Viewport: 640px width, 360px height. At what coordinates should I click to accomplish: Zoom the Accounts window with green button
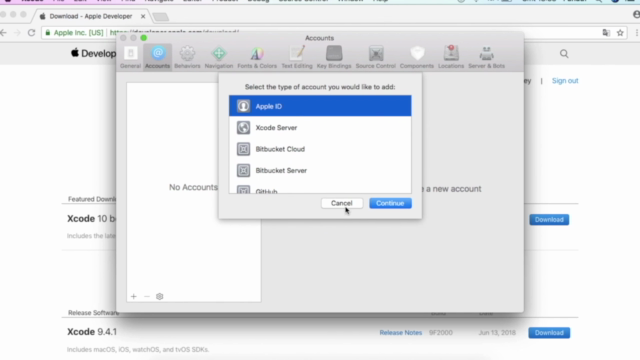pos(144,38)
